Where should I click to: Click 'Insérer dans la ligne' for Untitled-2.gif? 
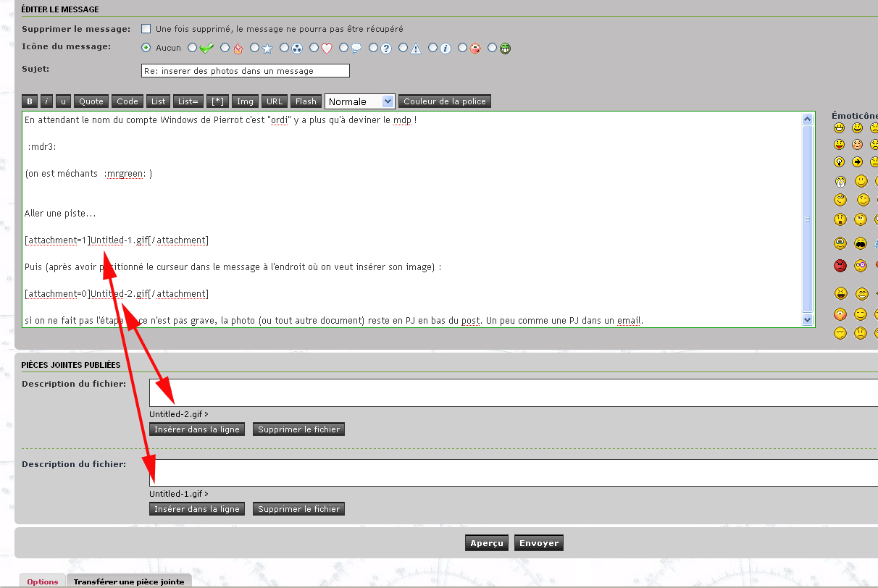pyautogui.click(x=196, y=429)
